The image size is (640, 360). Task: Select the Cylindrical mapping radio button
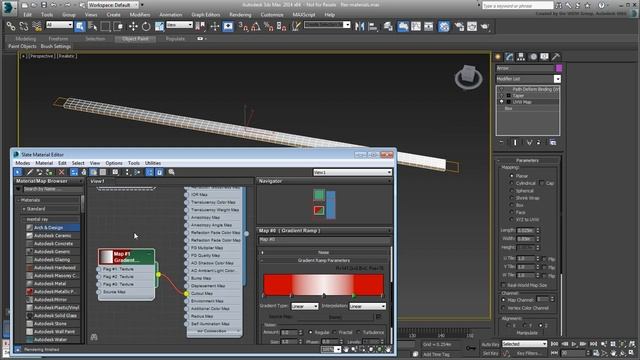click(x=511, y=183)
